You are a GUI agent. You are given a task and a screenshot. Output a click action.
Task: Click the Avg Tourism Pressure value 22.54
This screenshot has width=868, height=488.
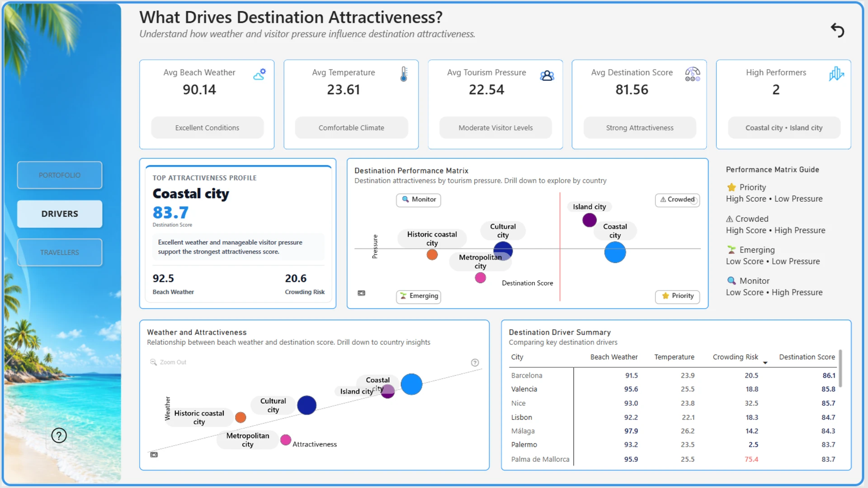pyautogui.click(x=486, y=89)
